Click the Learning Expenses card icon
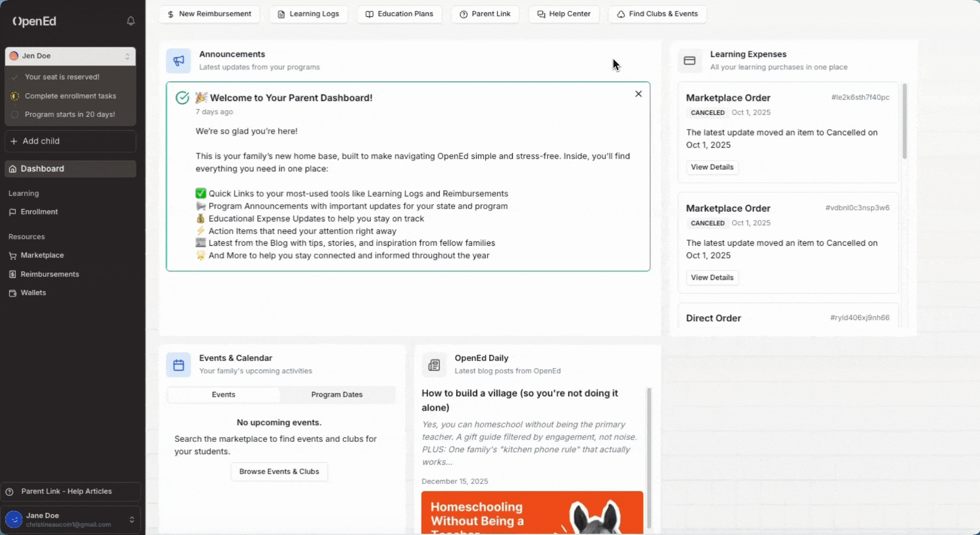The image size is (980, 535). tap(689, 60)
